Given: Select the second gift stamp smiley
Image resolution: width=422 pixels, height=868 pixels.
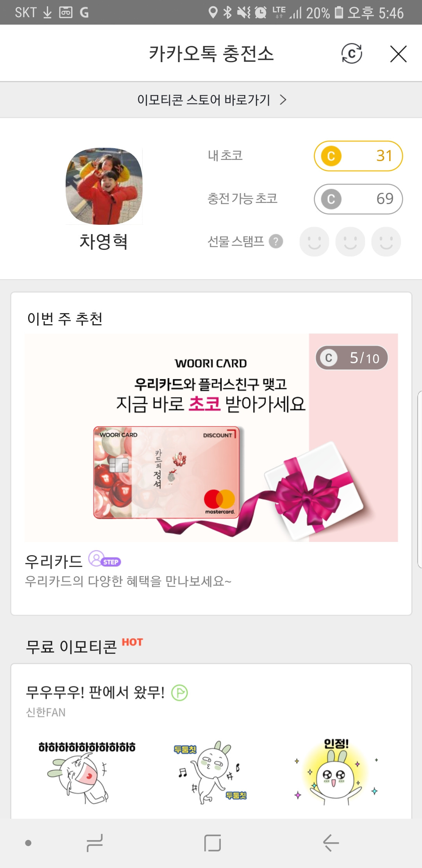Looking at the screenshot, I should [350, 242].
